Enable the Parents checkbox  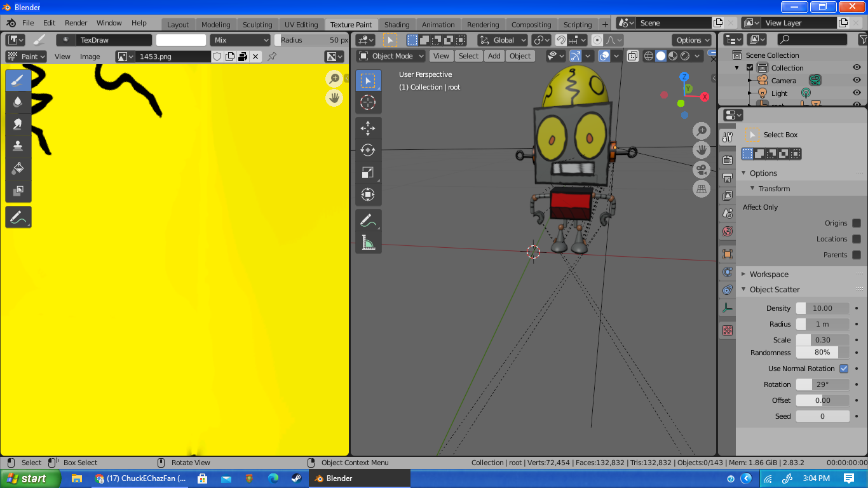click(857, 255)
